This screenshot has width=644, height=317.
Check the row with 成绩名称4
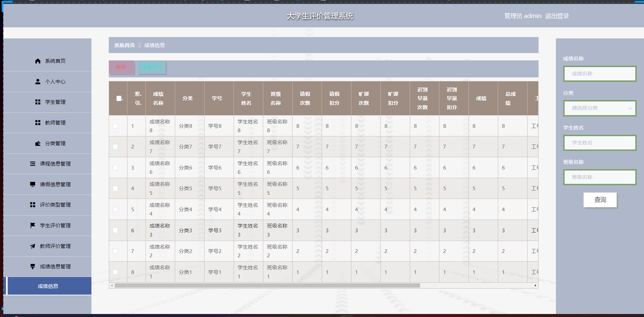115,210
